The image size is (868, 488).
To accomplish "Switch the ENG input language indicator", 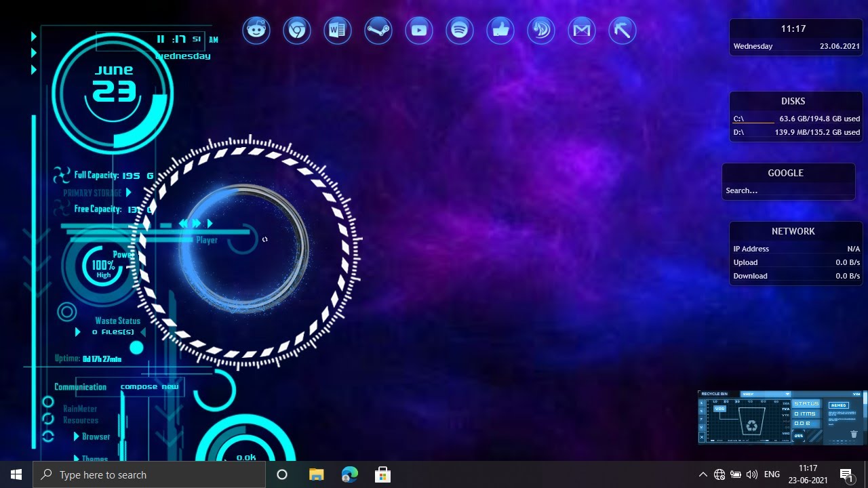I will [x=772, y=474].
